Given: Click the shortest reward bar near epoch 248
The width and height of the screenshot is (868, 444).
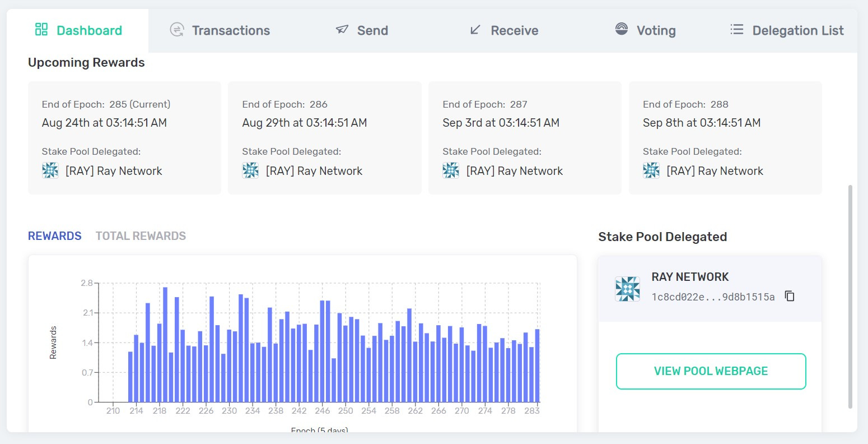Looking at the screenshot, I should 334,381.
